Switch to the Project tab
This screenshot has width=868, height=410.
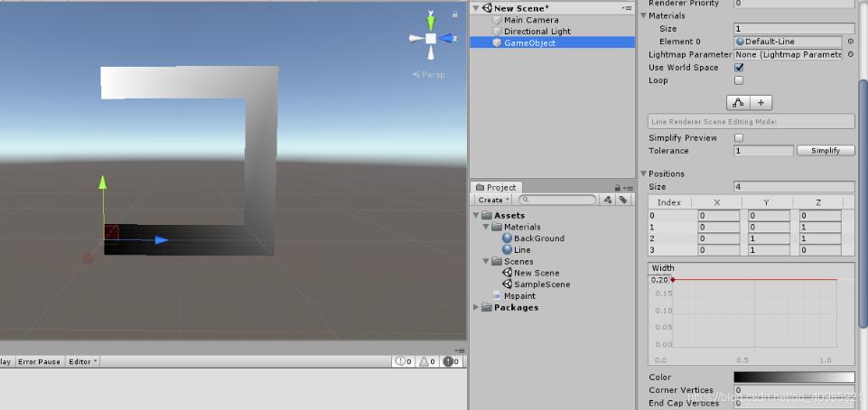point(496,188)
